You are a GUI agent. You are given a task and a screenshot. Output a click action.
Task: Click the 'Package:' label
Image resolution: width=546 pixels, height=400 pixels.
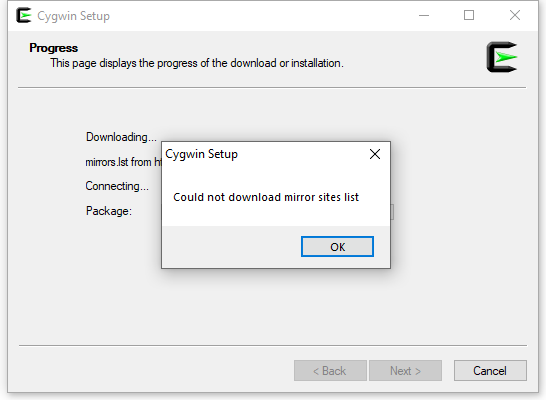tap(109, 211)
